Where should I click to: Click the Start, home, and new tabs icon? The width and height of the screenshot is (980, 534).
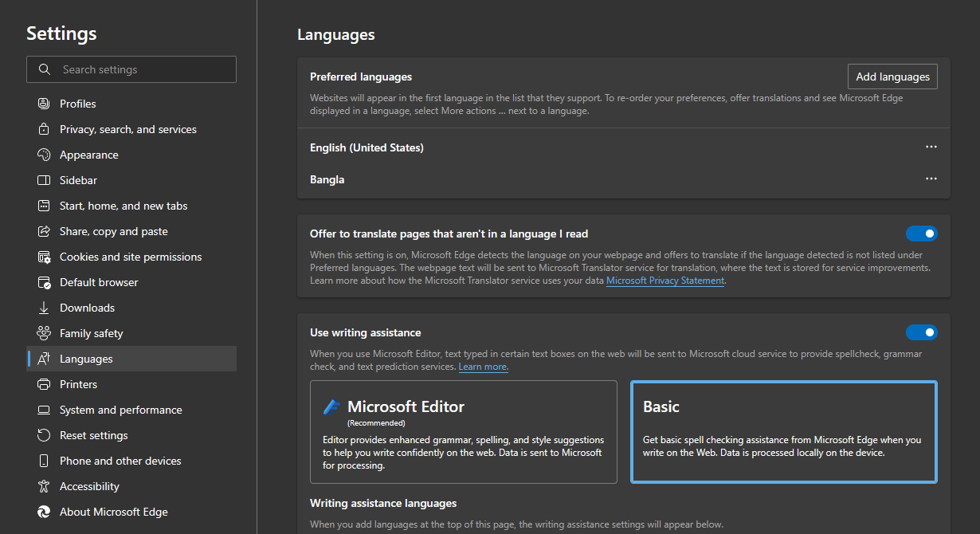44,206
